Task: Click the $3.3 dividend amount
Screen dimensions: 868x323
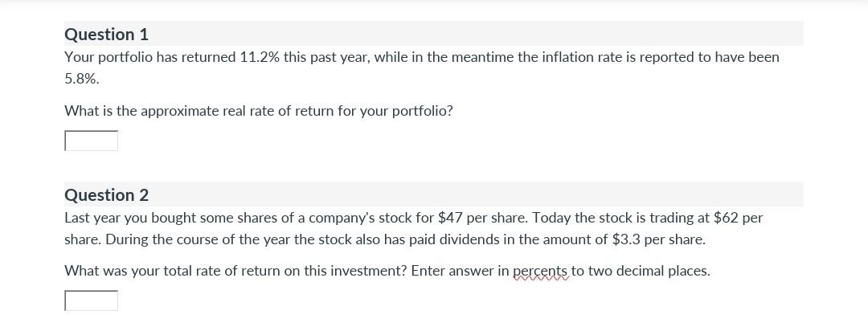Action: (x=626, y=239)
